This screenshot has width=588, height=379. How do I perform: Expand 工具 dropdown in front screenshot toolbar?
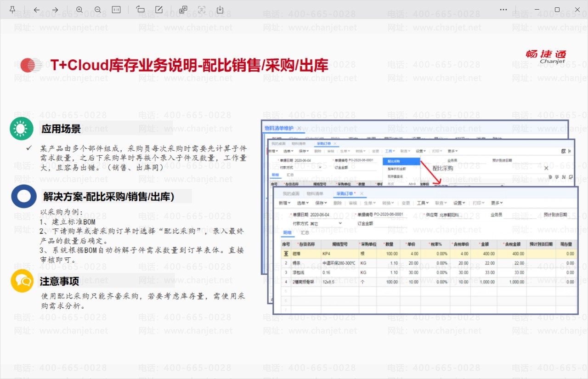tap(423, 203)
